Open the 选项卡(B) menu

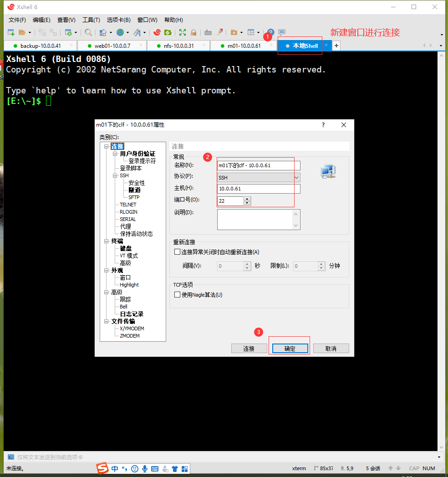[118, 20]
